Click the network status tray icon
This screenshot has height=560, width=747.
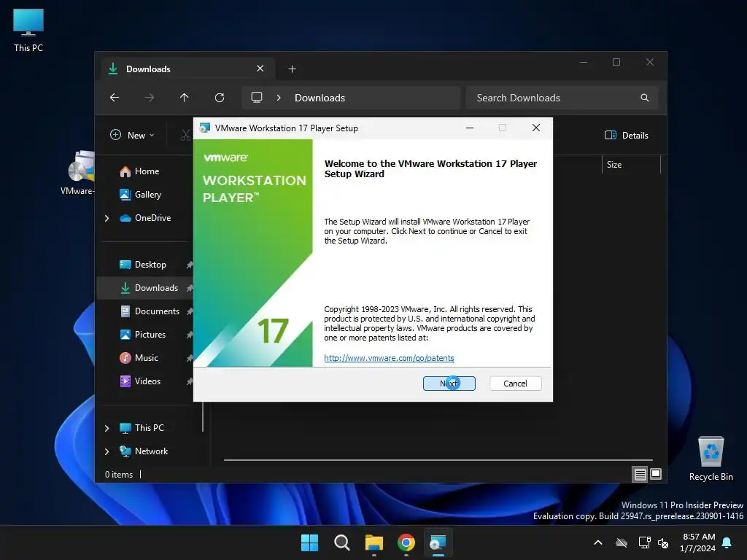pos(645,542)
